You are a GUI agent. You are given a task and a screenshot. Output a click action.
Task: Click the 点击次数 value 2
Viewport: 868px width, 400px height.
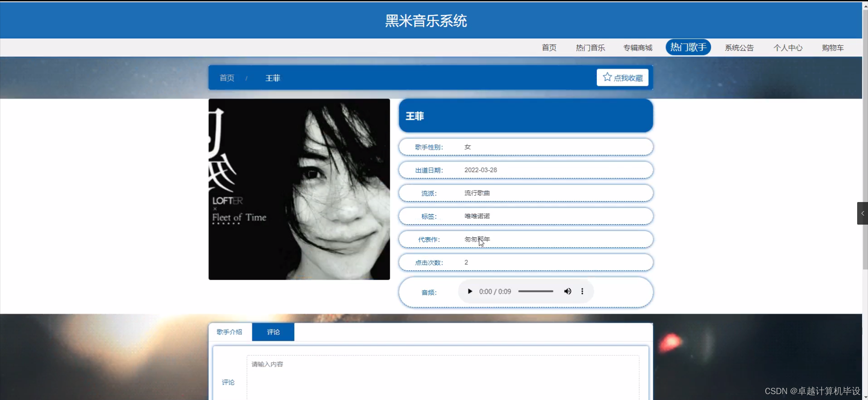coord(466,262)
